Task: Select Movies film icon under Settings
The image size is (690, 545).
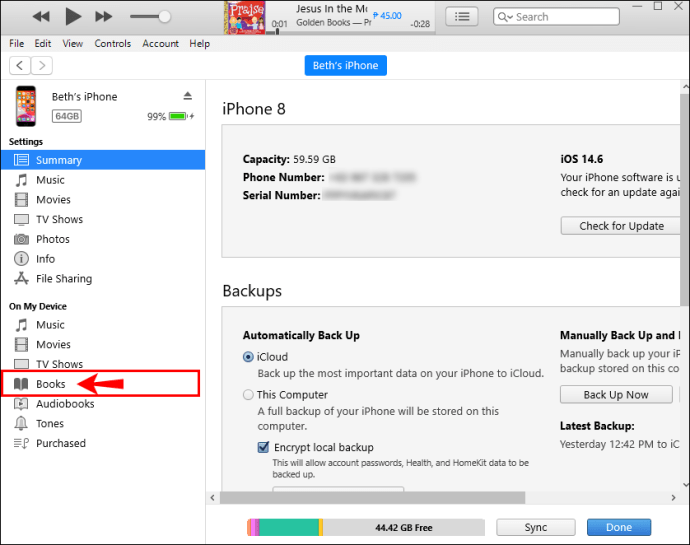Action: (21, 199)
